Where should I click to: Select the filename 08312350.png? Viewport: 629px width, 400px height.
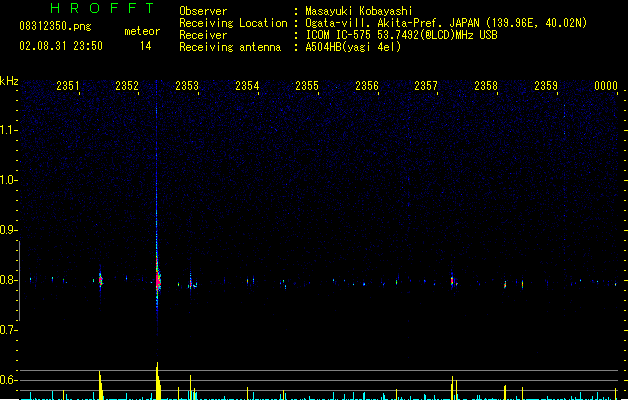(x=55, y=26)
